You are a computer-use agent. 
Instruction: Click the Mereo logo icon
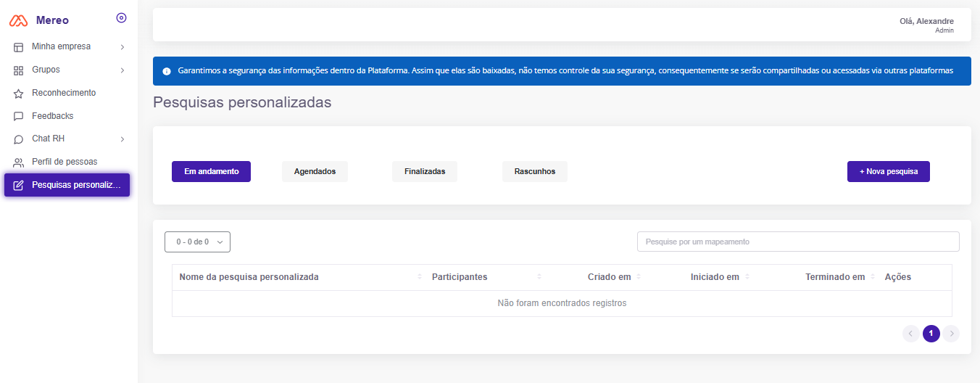coord(18,20)
